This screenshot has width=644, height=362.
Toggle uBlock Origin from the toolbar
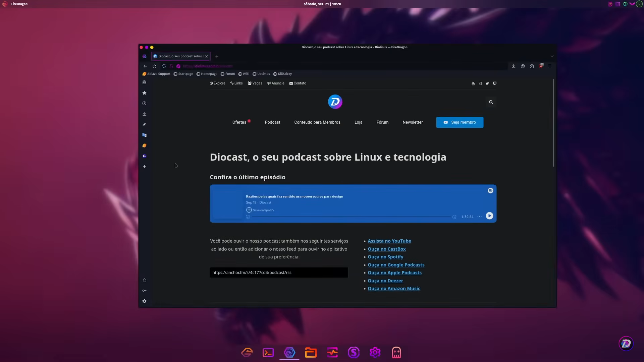pyautogui.click(x=541, y=66)
